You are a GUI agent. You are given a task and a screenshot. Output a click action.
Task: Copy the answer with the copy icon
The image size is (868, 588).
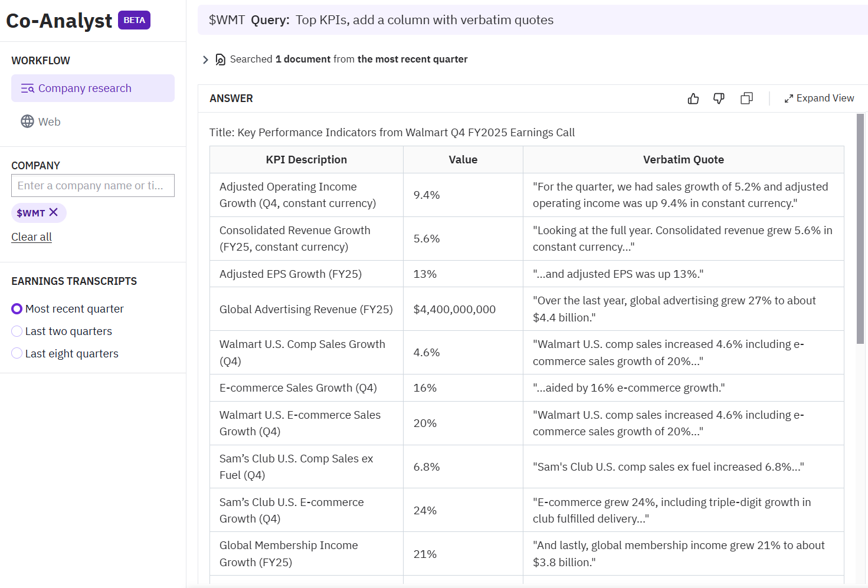click(x=746, y=98)
